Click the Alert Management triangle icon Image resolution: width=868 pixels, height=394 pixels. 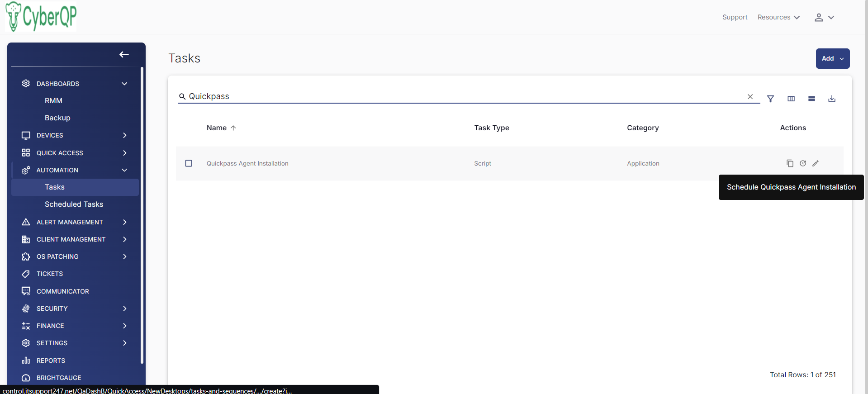(x=26, y=222)
